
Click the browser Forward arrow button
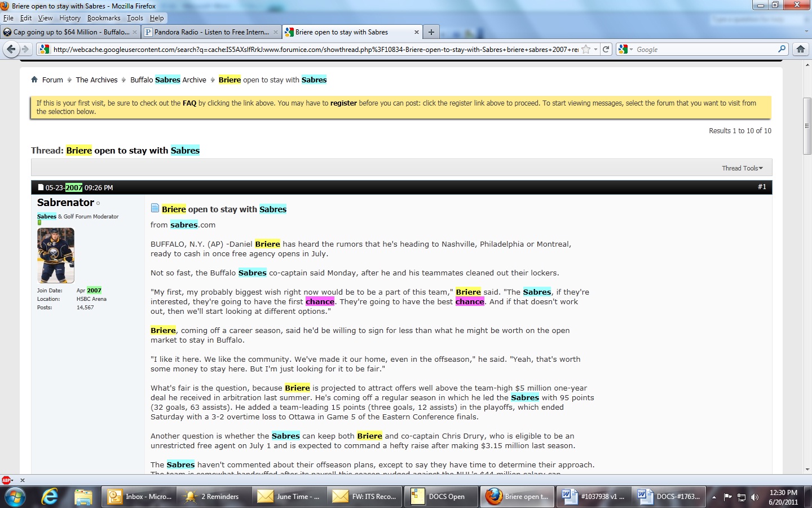25,49
